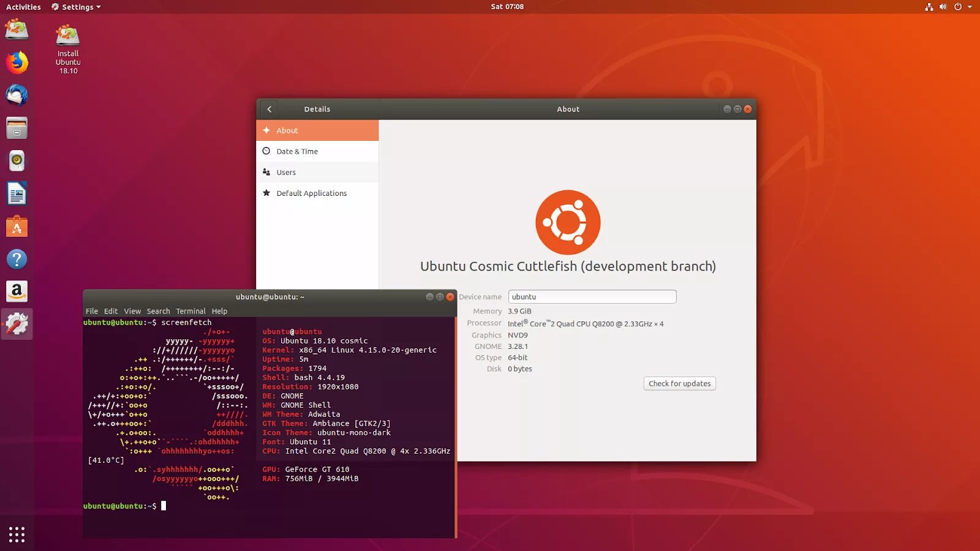Open the Files manager dock icon
Screen dimensions: 980x551
pyautogui.click(x=17, y=129)
